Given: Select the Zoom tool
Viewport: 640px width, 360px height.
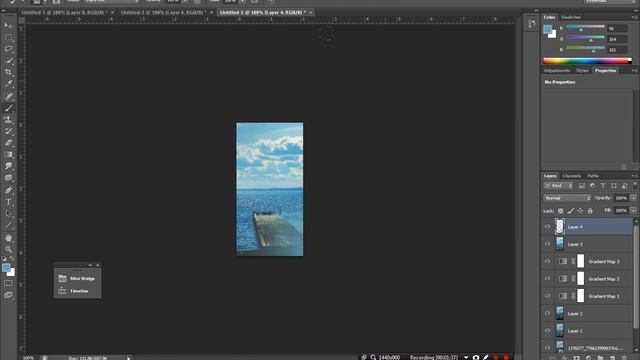Looking at the screenshot, I should pyautogui.click(x=8, y=249).
